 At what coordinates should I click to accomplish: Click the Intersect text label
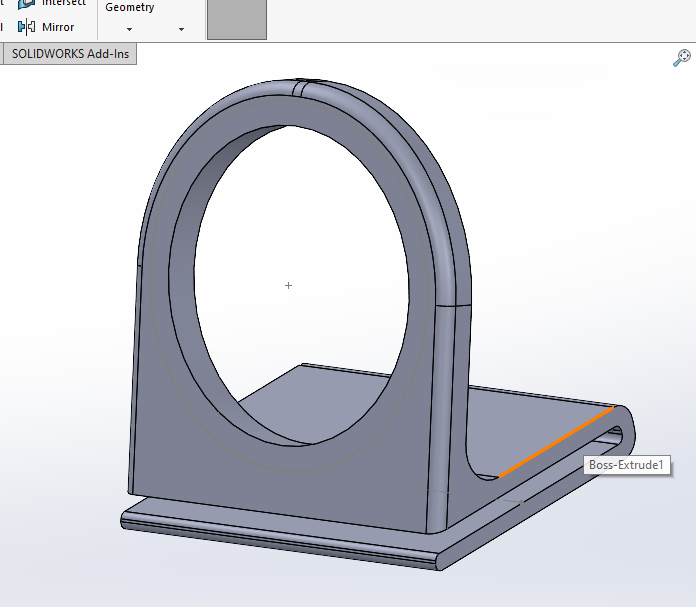coord(63,3)
